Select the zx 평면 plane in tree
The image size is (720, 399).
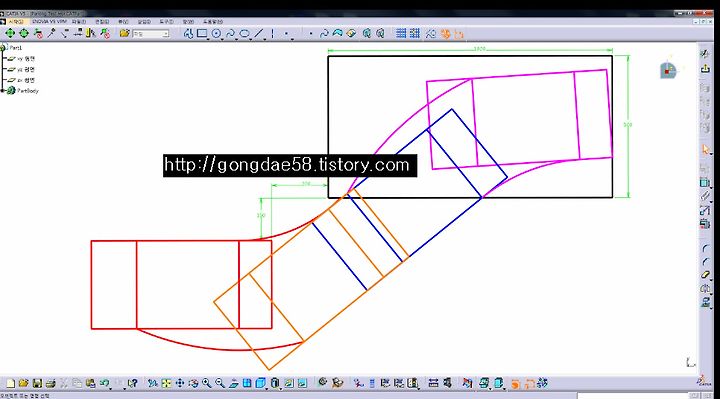coord(26,80)
